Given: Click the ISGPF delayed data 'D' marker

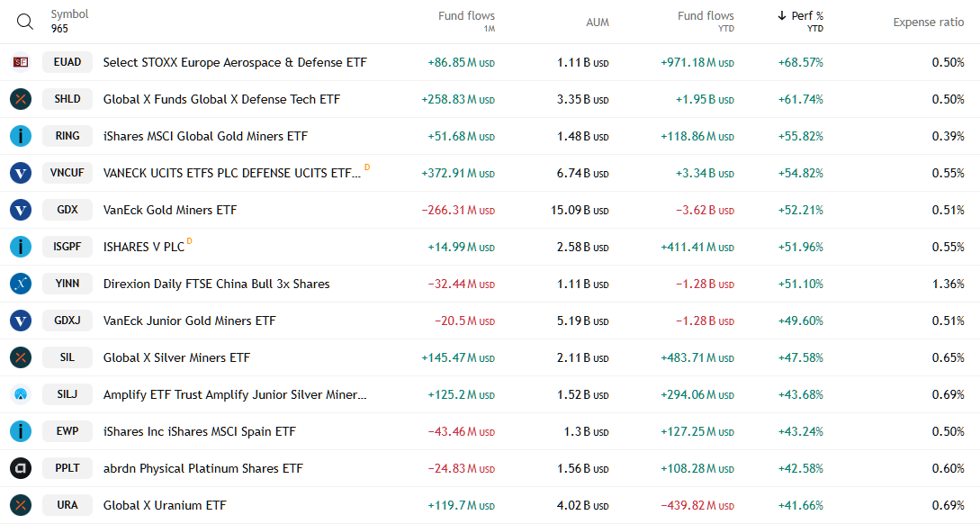Looking at the screenshot, I should (190, 242).
